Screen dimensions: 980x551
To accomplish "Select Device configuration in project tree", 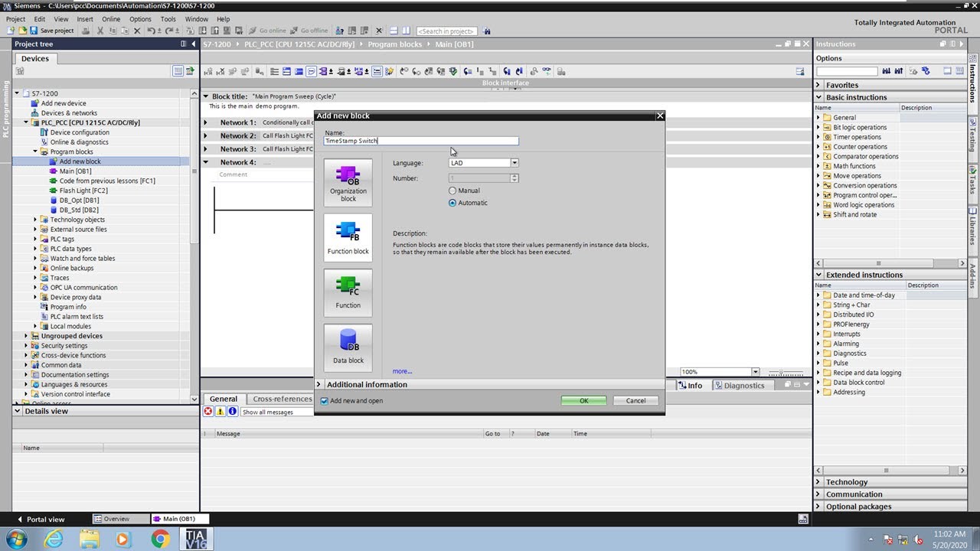I will (x=80, y=132).
